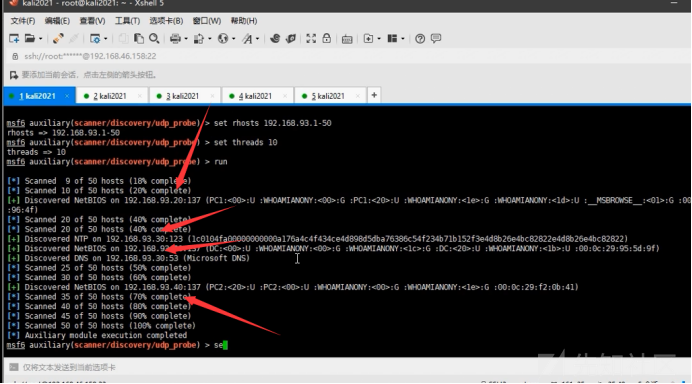Click 'set threads 10' command text

click(245, 142)
